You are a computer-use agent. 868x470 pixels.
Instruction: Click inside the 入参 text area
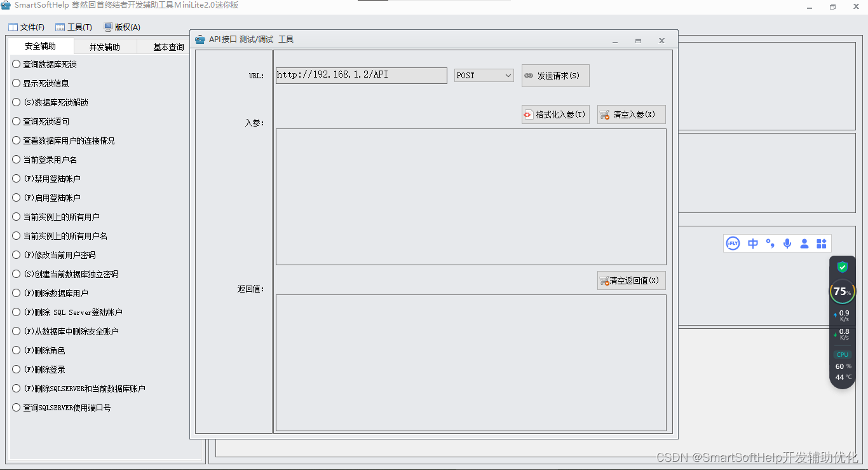(471, 197)
